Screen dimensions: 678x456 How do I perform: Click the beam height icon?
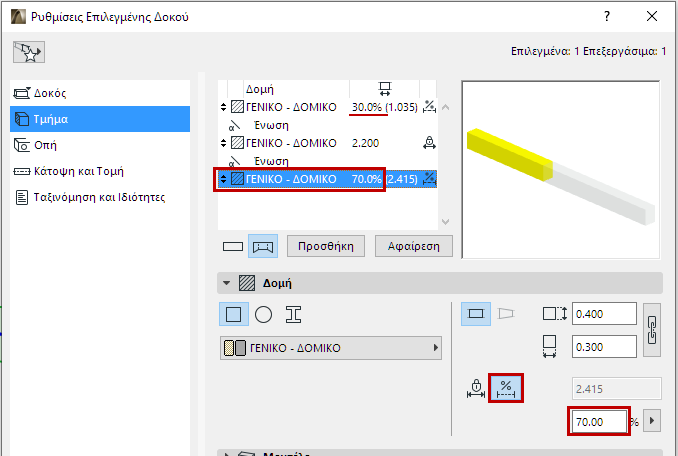[x=555, y=314]
